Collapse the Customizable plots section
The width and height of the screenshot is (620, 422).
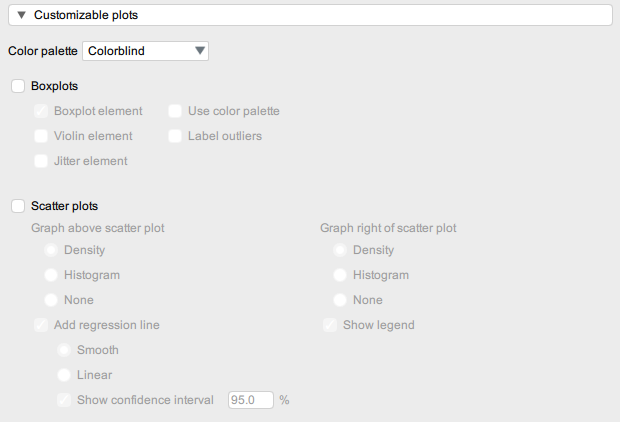21,15
